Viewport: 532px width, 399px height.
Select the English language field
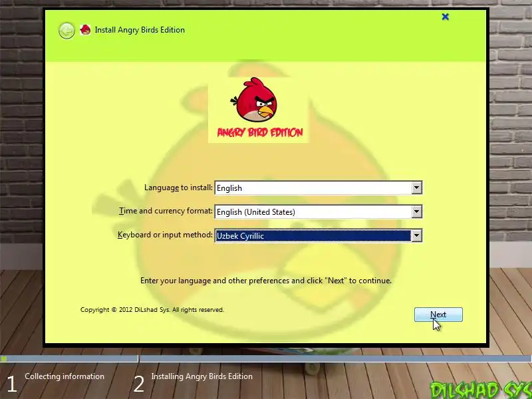pos(319,188)
